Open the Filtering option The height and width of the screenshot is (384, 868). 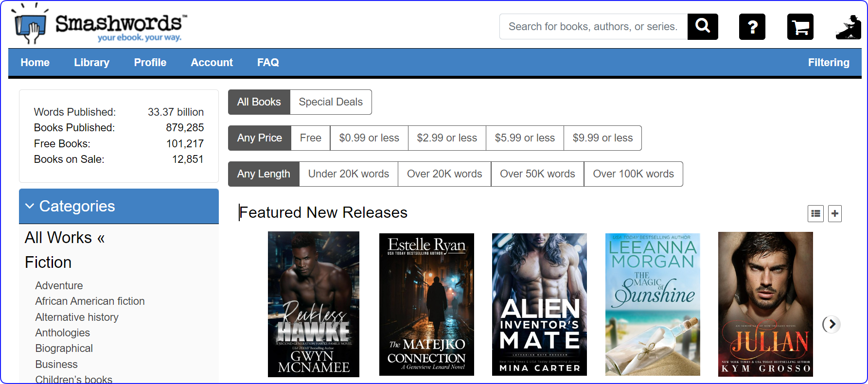829,62
